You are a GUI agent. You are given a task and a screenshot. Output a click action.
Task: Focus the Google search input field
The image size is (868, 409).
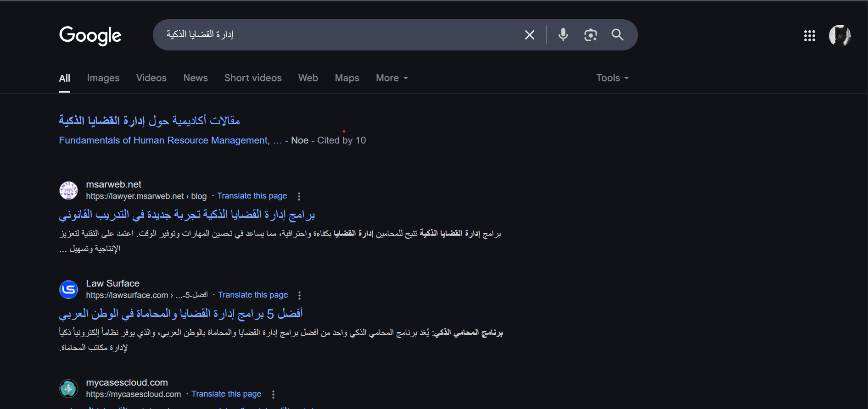tap(340, 35)
